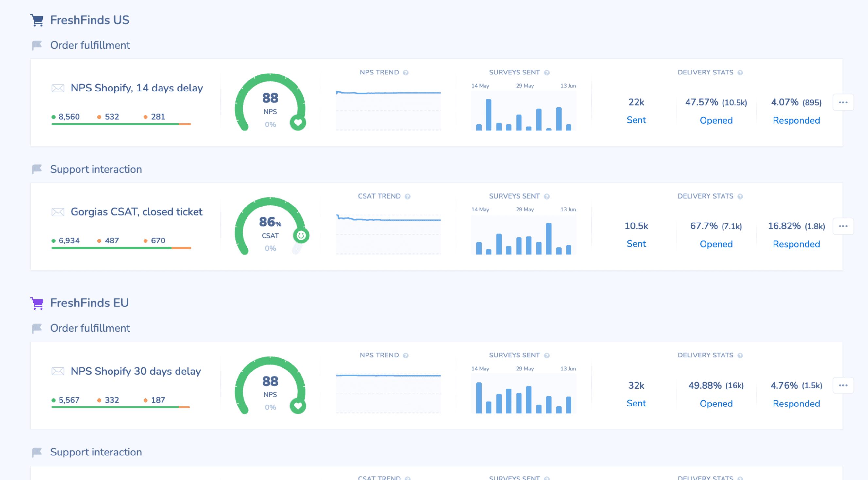Click the heart icon on the 14 days delay NPS gauge
This screenshot has height=480, width=868.
298,122
